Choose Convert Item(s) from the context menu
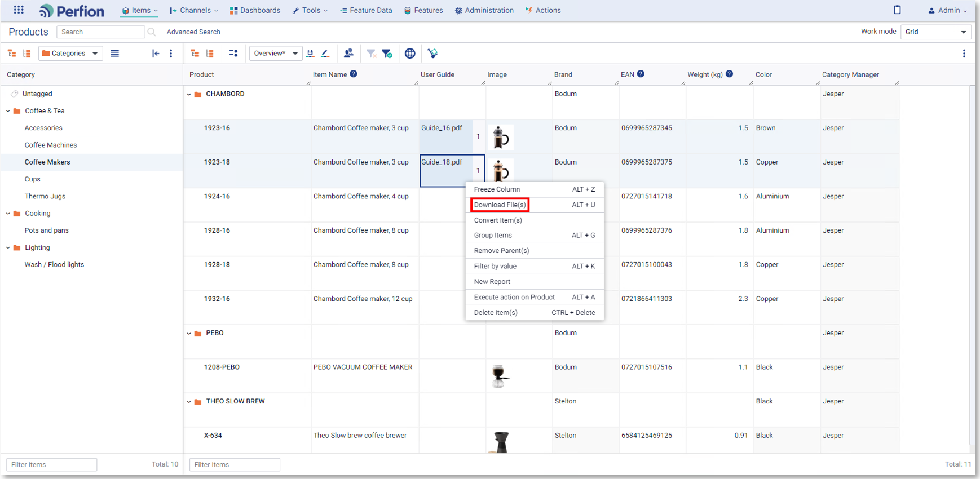This screenshot has height=479, width=980. [535, 220]
